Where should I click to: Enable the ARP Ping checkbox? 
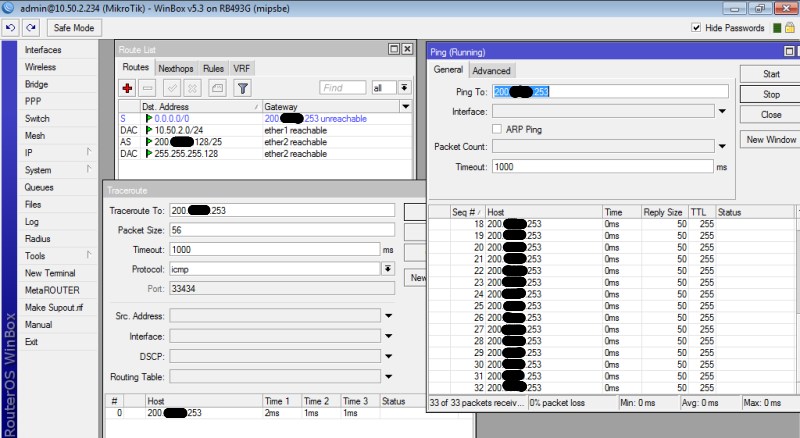click(x=497, y=129)
